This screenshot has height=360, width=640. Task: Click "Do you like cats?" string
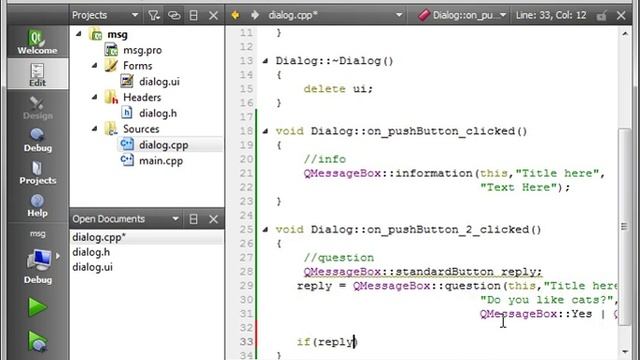[547, 300]
